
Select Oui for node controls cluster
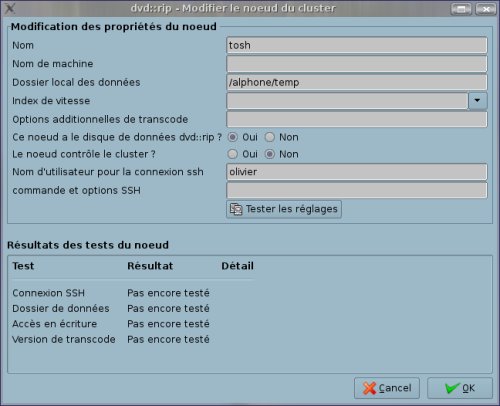[x=232, y=154]
